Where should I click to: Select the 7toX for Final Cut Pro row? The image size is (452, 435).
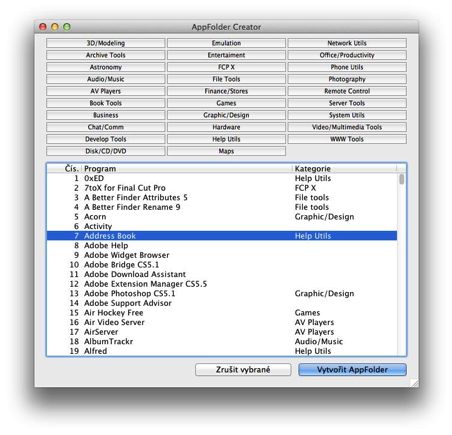[x=222, y=188]
